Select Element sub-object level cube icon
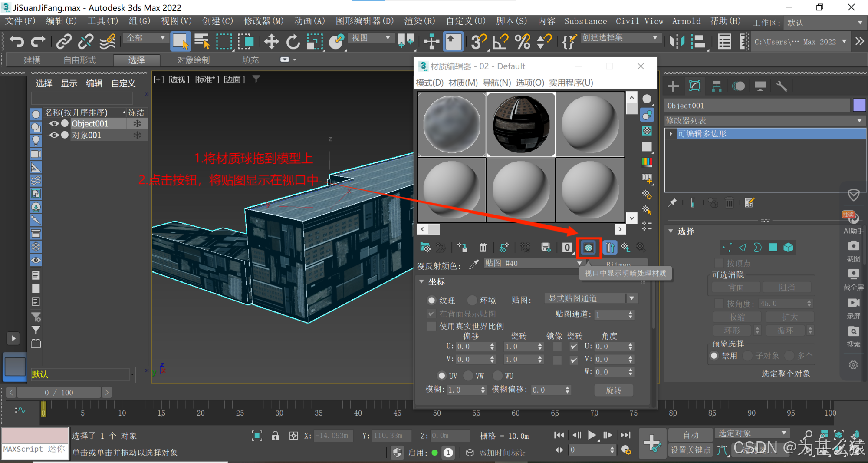 (x=788, y=248)
